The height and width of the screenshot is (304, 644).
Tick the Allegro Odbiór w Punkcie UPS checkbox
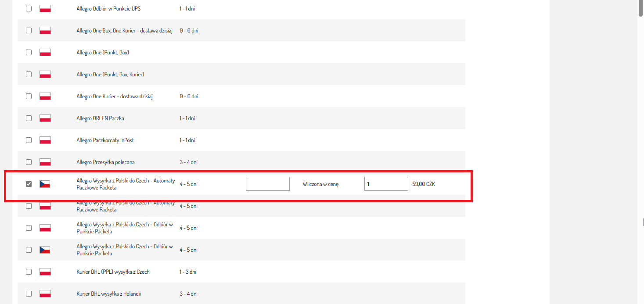29,8
